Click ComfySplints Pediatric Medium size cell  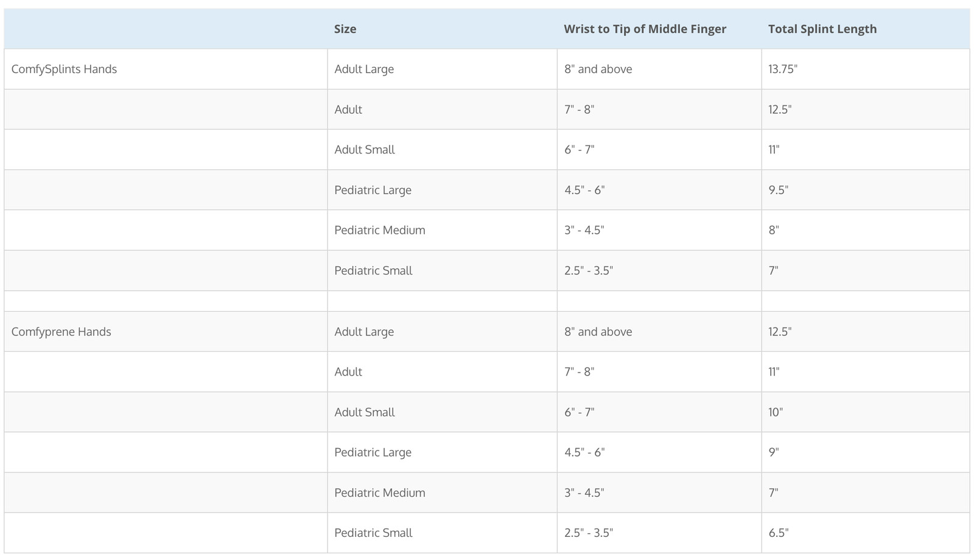coord(442,229)
